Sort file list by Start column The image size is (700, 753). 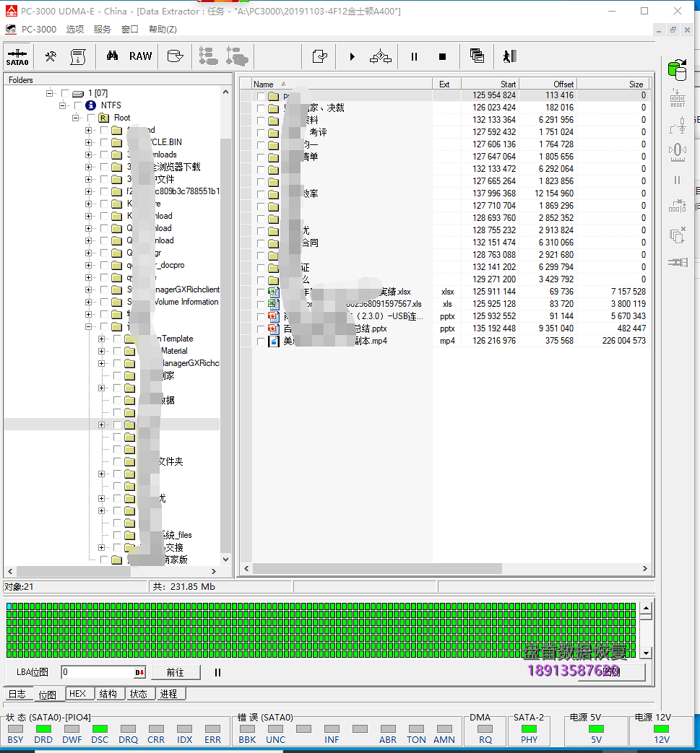(490, 84)
